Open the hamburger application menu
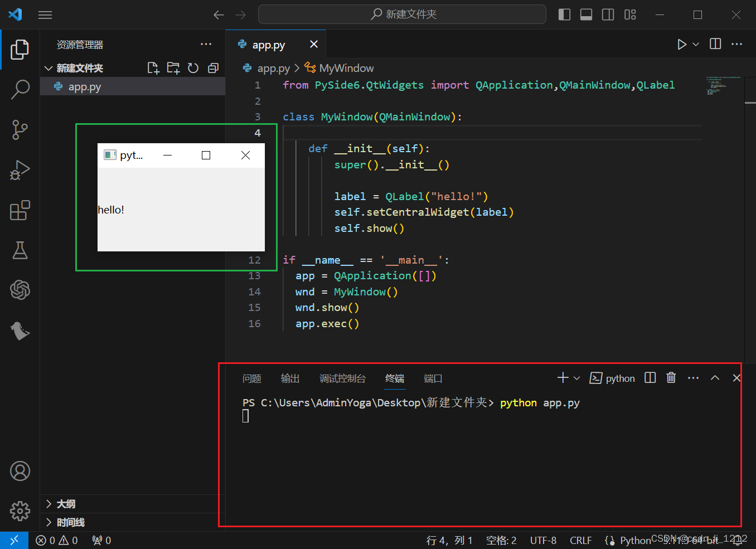The width and height of the screenshot is (756, 549). 45,15
